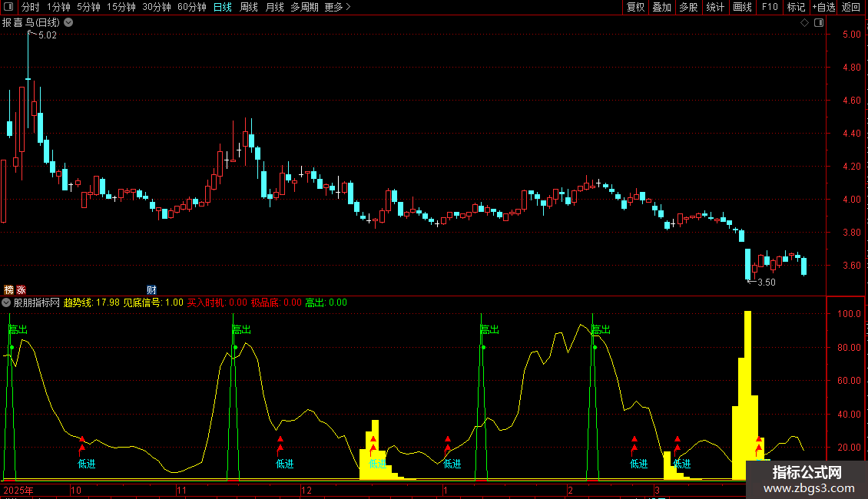868x499 pixels.
Task: Expand the 更多 period options
Action: [x=337, y=7]
